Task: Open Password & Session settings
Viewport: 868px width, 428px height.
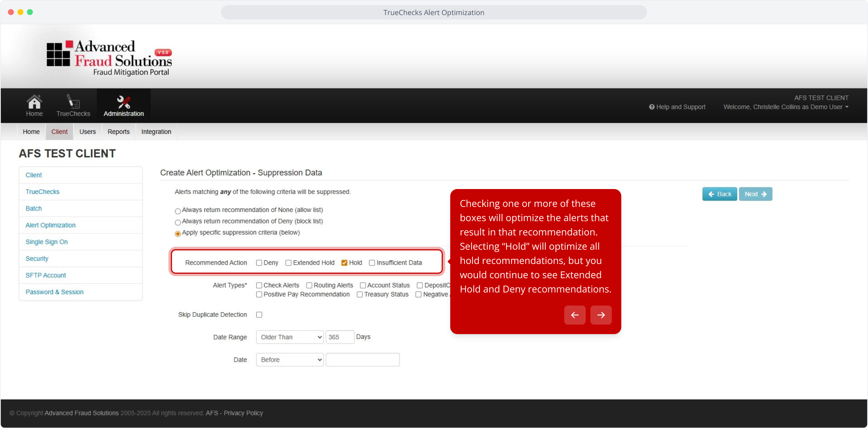Action: (x=81, y=292)
